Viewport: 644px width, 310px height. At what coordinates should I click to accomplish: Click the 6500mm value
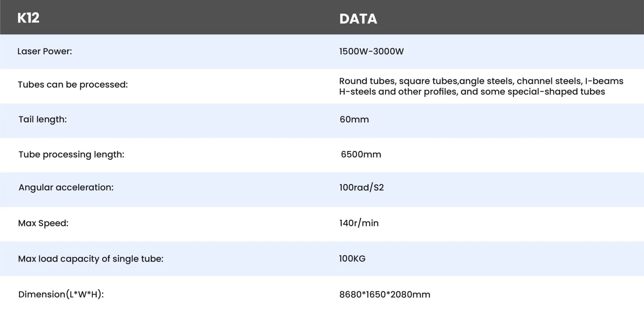[x=361, y=154]
